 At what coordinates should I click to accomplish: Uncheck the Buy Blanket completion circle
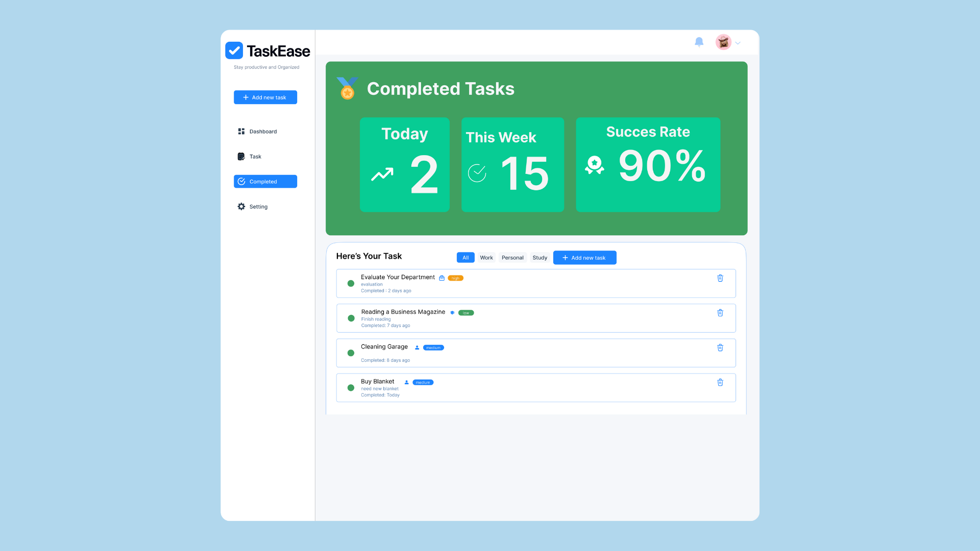pyautogui.click(x=351, y=388)
